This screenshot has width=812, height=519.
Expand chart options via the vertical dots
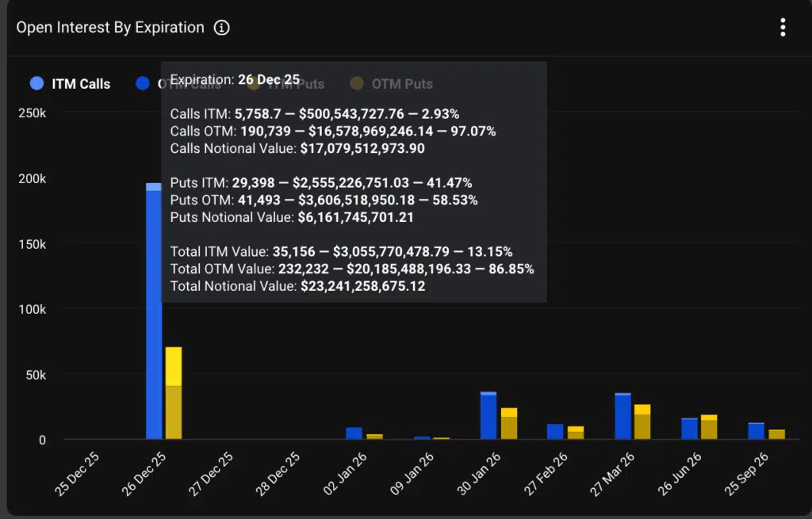click(783, 27)
